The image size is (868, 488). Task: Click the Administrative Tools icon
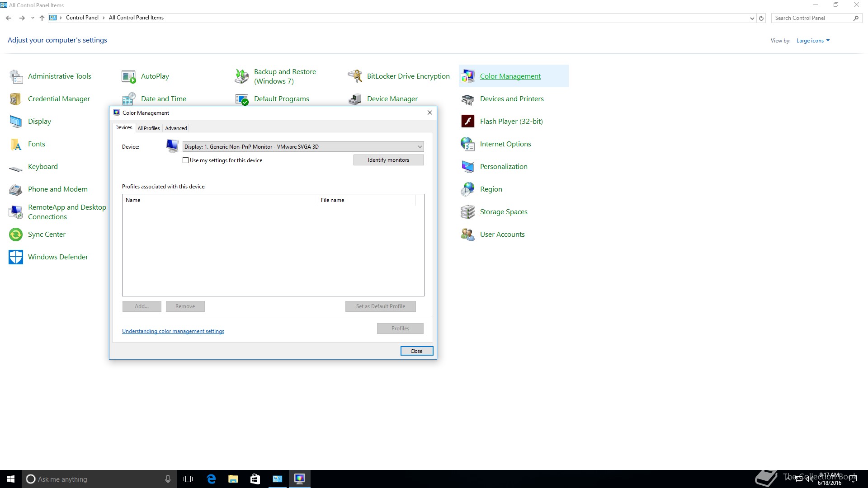pos(16,76)
